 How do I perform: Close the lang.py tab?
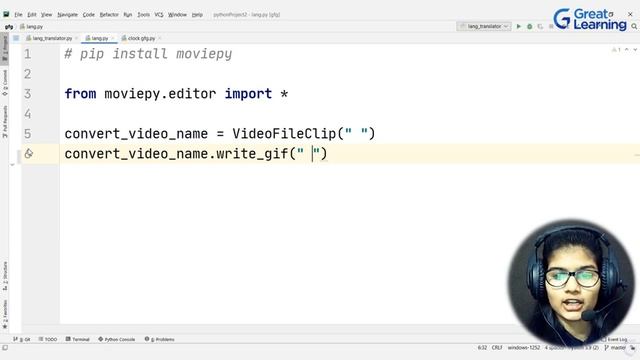[113, 38]
